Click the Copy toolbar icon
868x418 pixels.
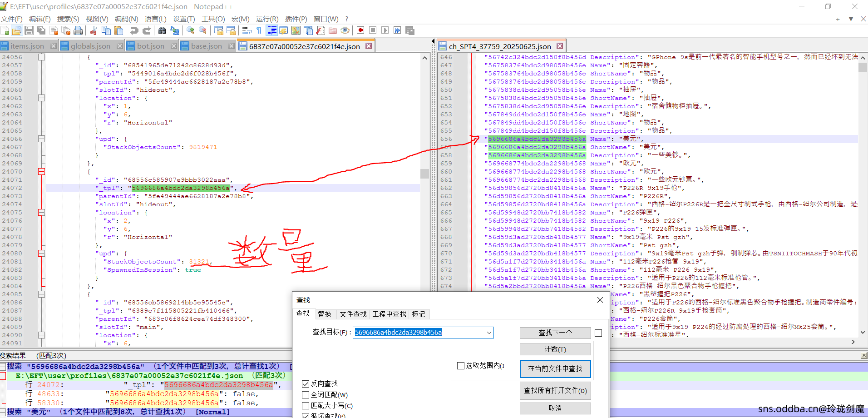pos(106,30)
